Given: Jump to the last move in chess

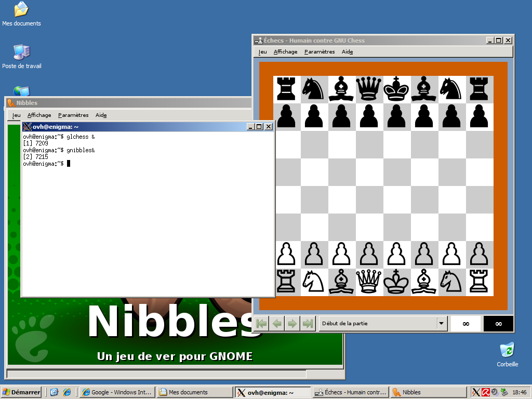Looking at the screenshot, I should pos(308,324).
